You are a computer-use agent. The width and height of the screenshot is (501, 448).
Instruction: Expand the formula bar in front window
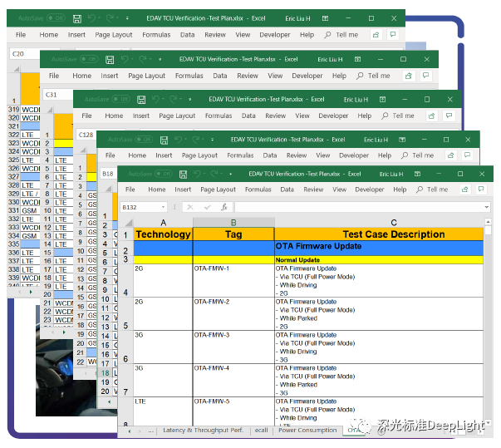coord(486,207)
